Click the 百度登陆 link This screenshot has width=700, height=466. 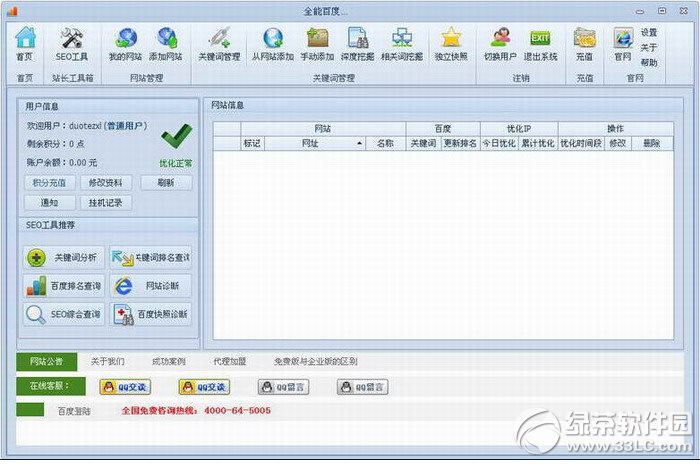(74, 411)
